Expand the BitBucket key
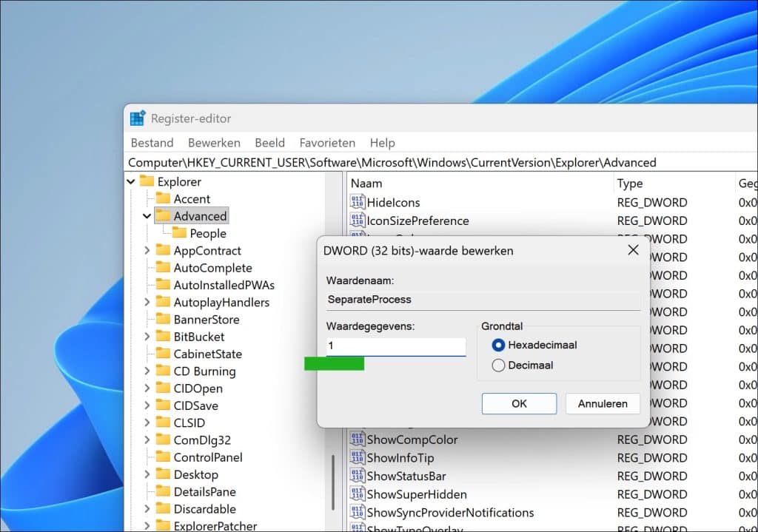The image size is (758, 532). pos(147,337)
